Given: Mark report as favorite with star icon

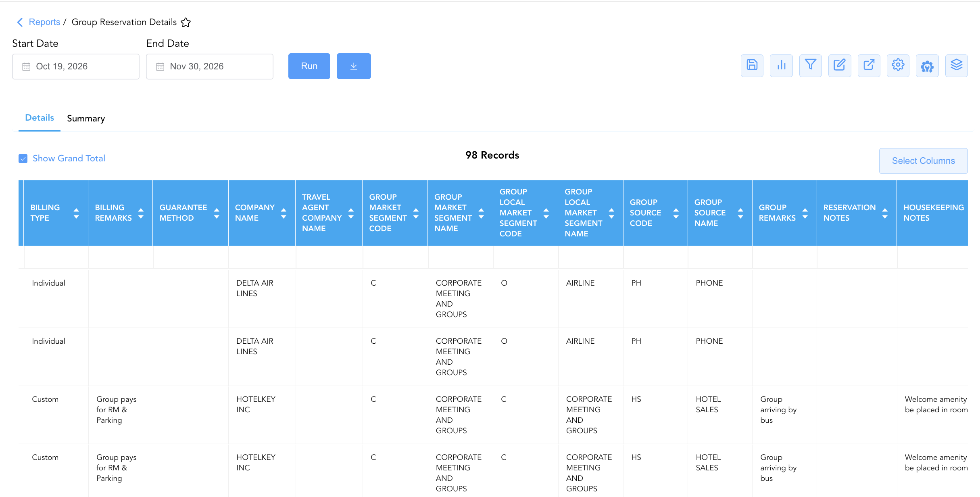Looking at the screenshot, I should tap(186, 22).
